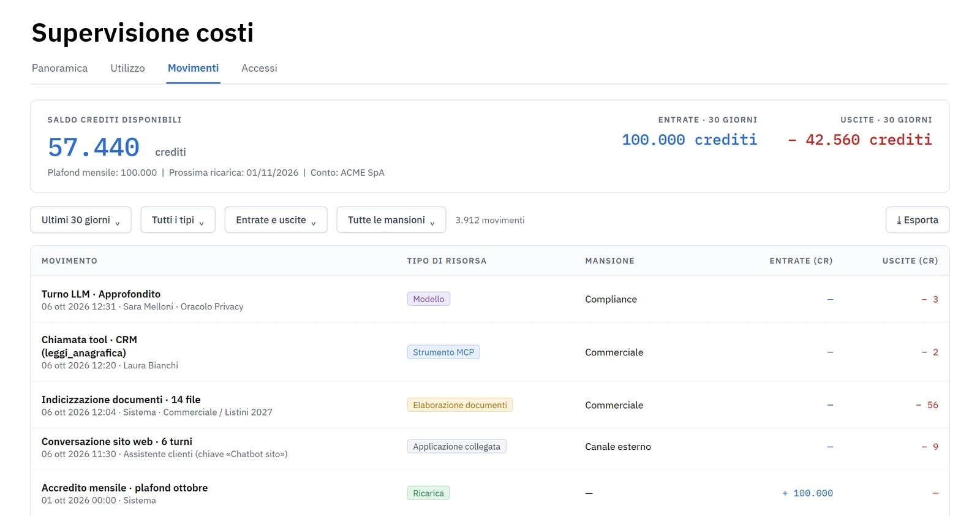Select the Chiamata tool · CRM movement

490,352
